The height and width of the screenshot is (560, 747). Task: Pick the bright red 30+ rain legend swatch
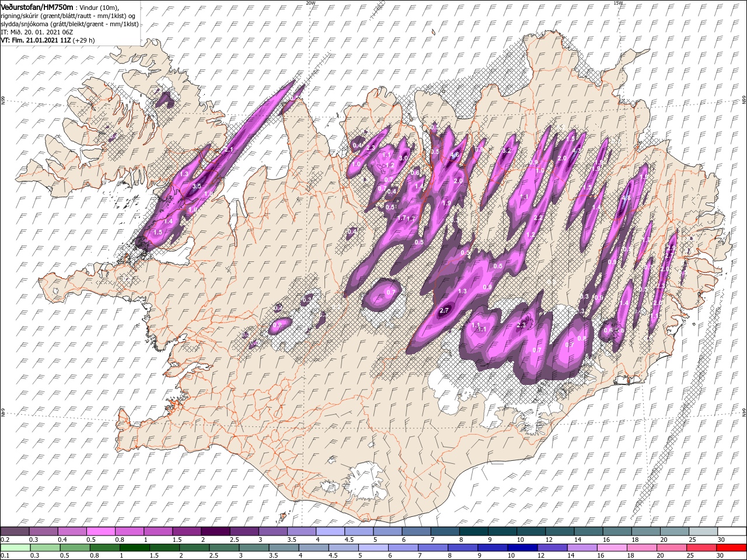(x=732, y=548)
